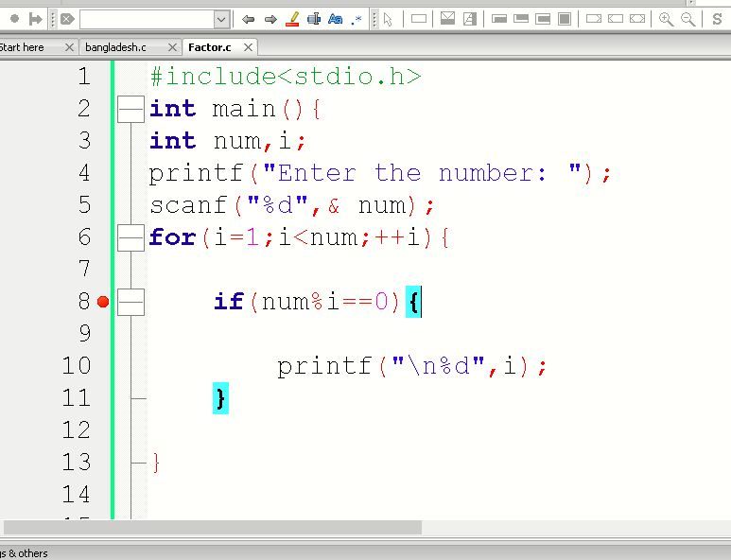This screenshot has width=731, height=560.
Task: Jump back with the left arrow icon
Action: (248, 19)
